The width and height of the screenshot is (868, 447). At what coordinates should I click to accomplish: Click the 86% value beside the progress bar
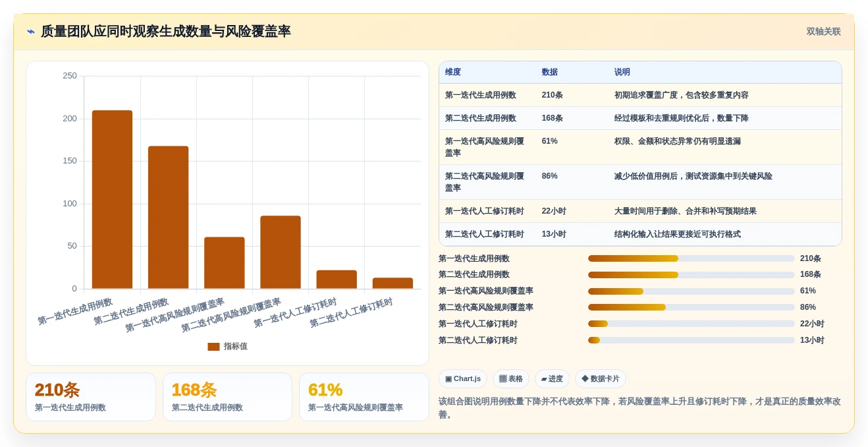coord(808,307)
